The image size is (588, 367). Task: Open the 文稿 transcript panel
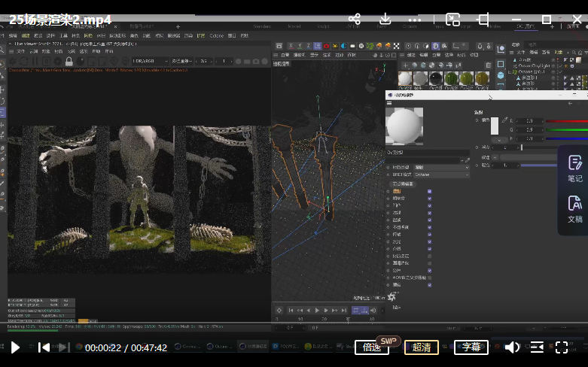click(574, 208)
